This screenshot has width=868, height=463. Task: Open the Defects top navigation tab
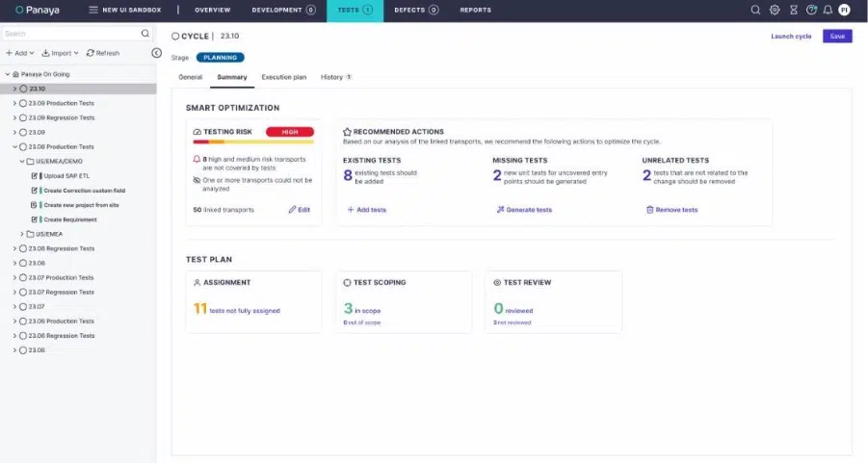coord(415,10)
